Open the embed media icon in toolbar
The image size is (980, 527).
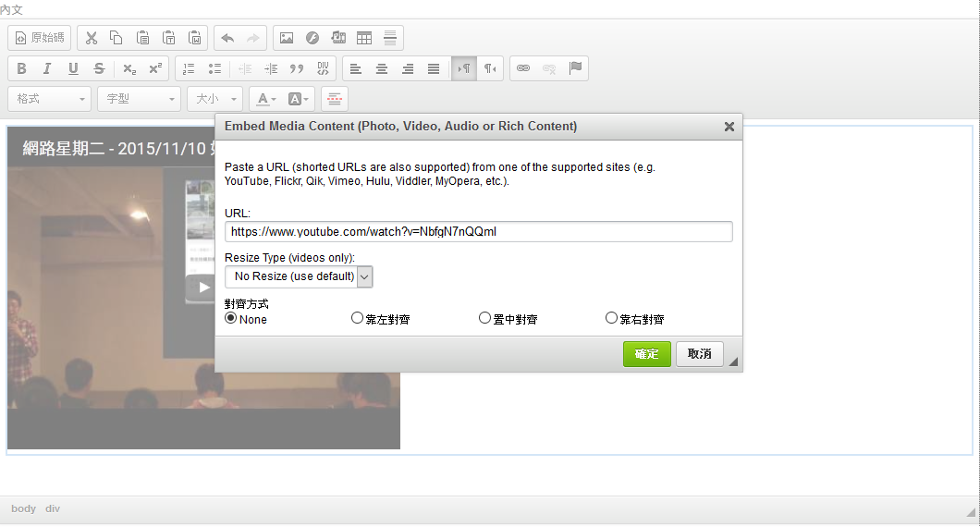[338, 38]
